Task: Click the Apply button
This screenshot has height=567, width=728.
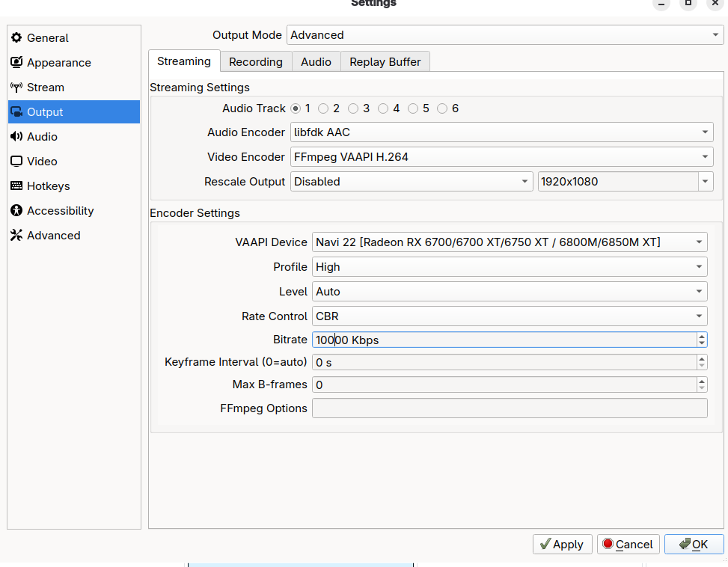Action: coord(562,545)
